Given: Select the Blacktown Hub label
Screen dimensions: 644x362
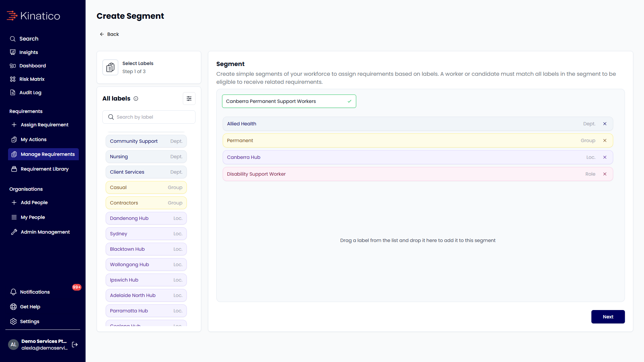Looking at the screenshot, I should click(x=146, y=249).
